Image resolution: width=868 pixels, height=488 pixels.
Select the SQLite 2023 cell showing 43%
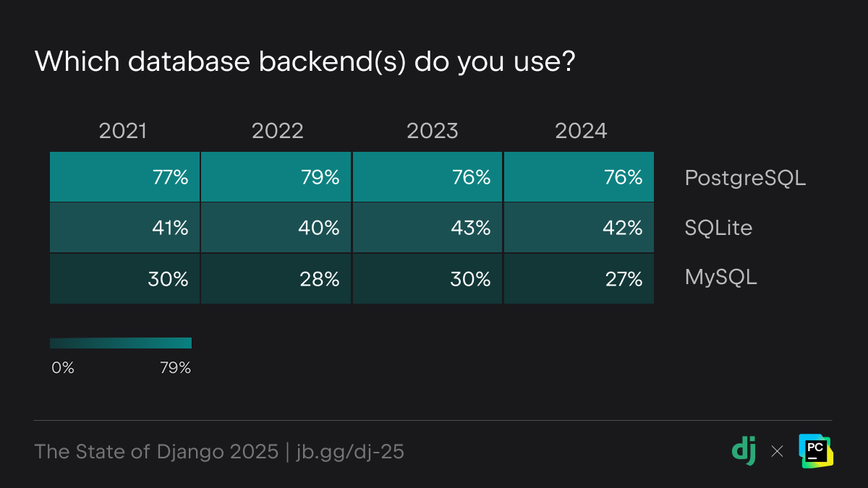(427, 228)
